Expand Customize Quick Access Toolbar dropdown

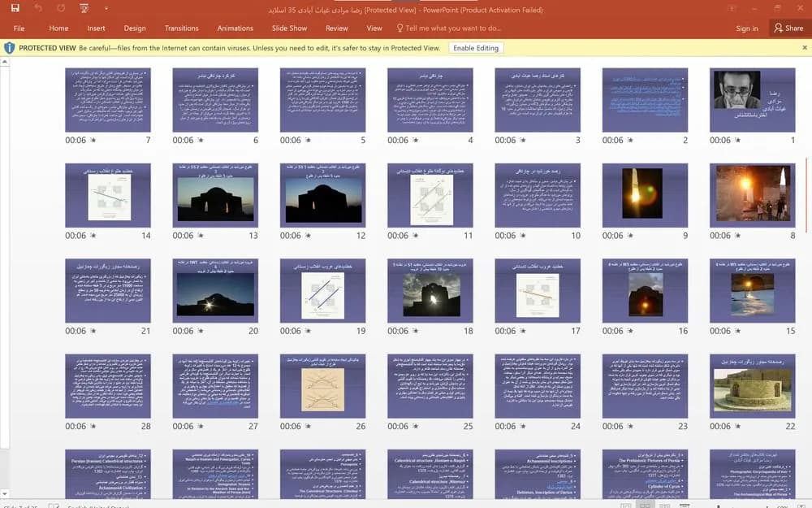[106, 8]
